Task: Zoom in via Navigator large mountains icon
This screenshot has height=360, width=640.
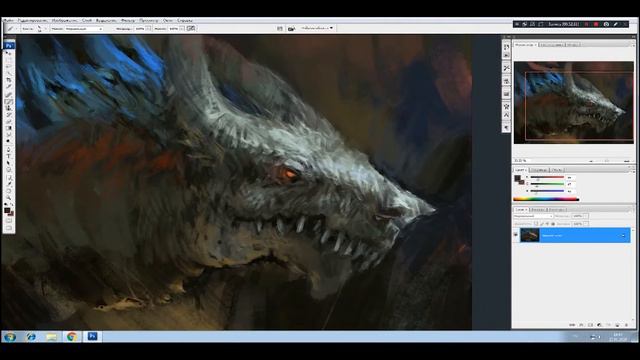Action: pyautogui.click(x=627, y=161)
